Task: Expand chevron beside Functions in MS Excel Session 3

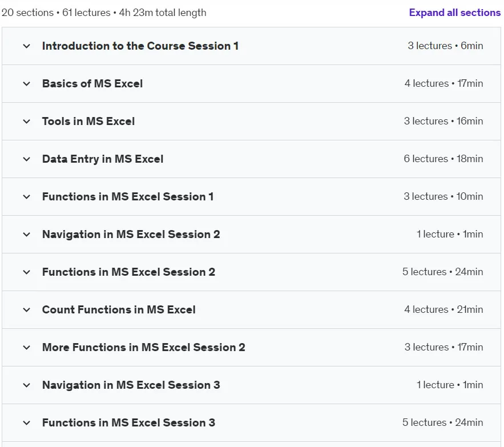Action: (27, 422)
